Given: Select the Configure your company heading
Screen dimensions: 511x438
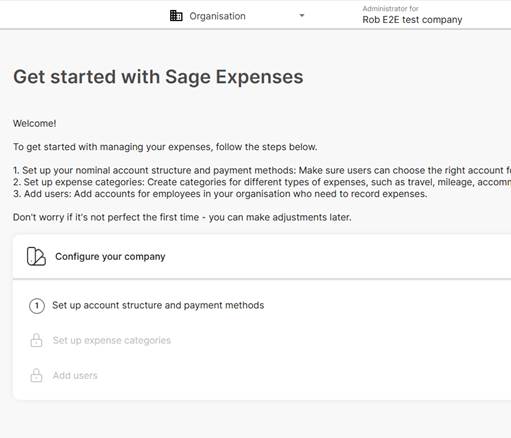Looking at the screenshot, I should (110, 257).
